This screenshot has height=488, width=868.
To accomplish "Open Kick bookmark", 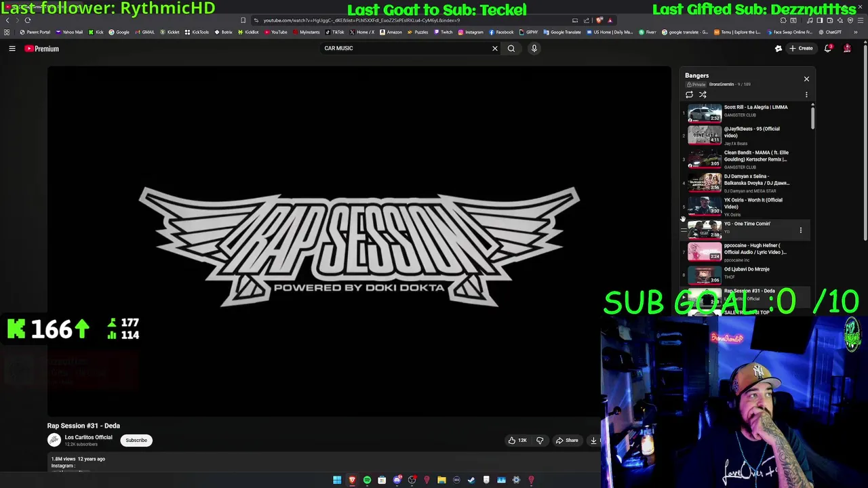I will coord(96,32).
